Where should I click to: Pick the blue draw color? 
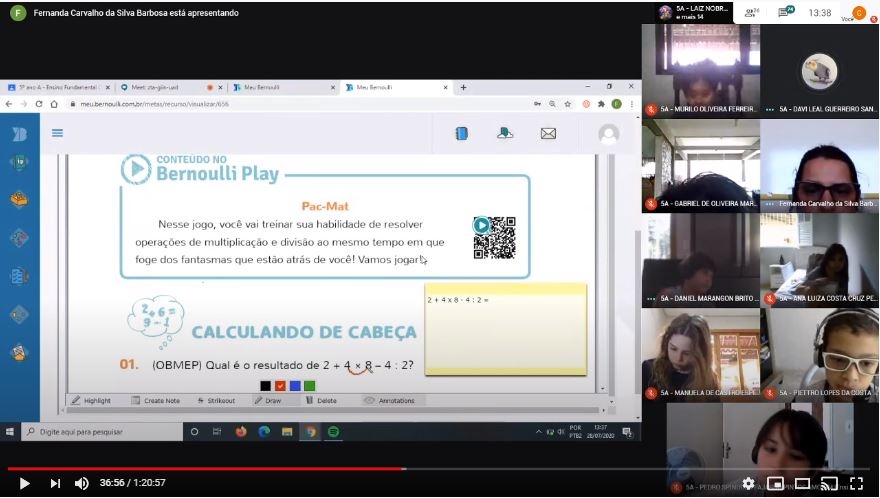click(295, 386)
